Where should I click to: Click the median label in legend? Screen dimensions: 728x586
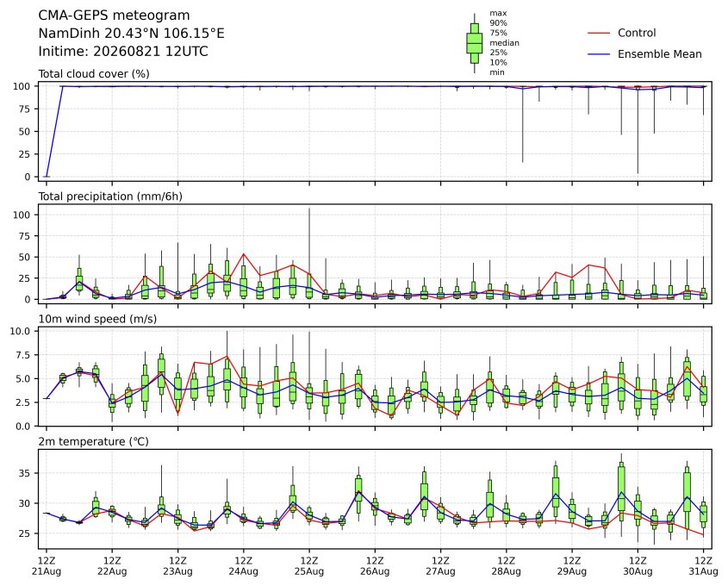[504, 43]
